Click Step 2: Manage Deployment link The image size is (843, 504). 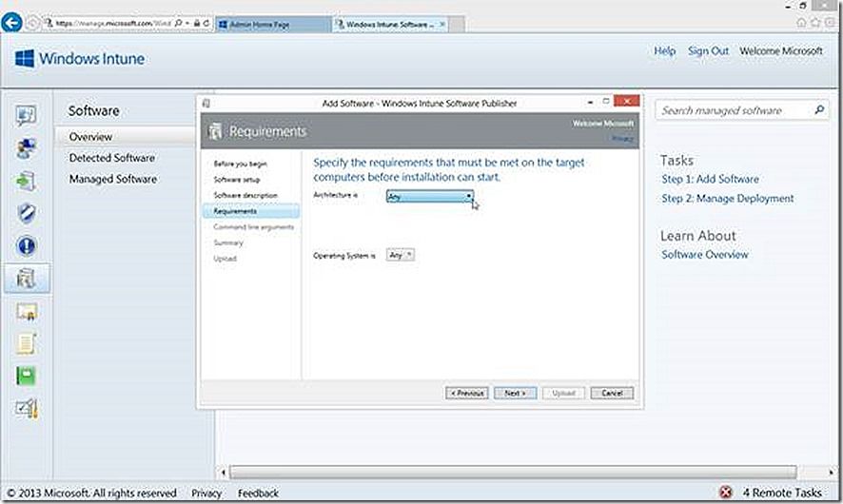[728, 198]
